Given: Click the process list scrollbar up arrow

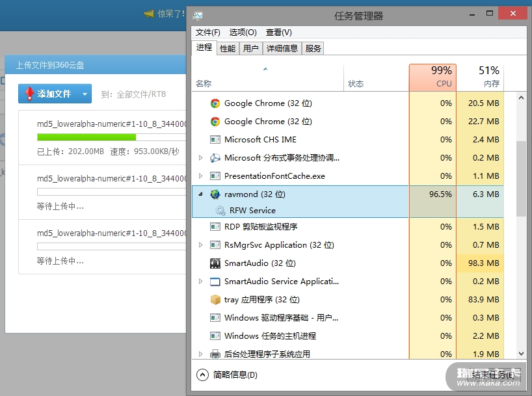Looking at the screenshot, I should point(521,98).
